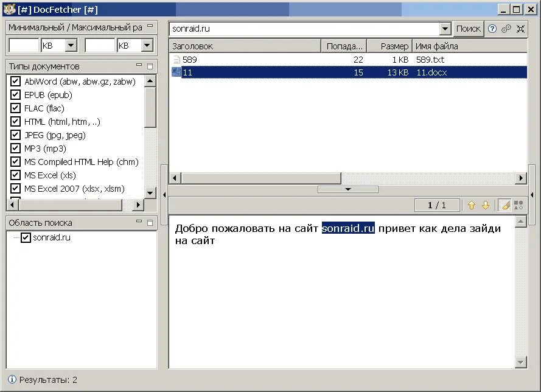Uncheck MS Compiled HTML Help type
Viewport: 541px width, 392px height.
(x=15, y=162)
